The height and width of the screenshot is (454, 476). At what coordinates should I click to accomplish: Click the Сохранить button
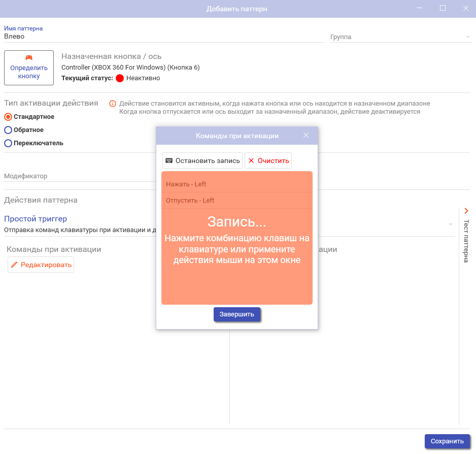(447, 441)
